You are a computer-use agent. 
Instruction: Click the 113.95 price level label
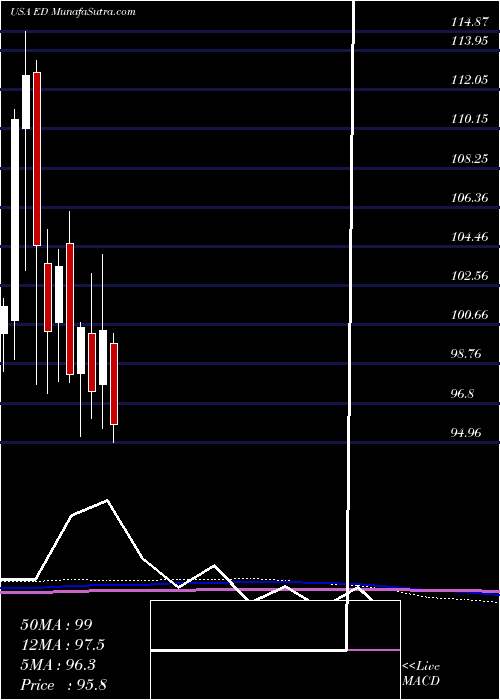[x=472, y=41]
